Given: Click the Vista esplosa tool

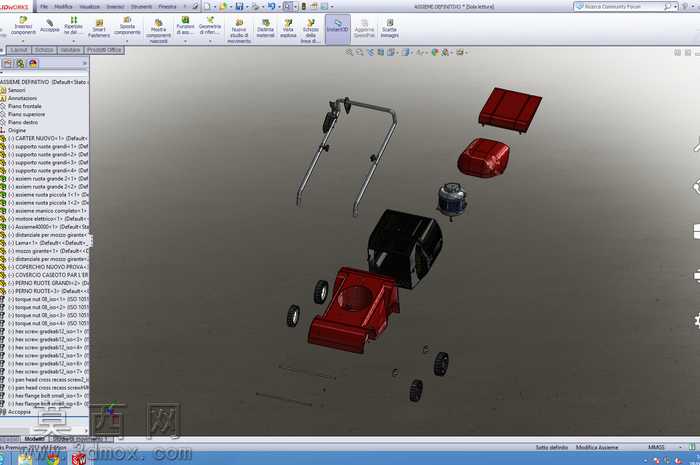Looking at the screenshot, I should click(288, 29).
